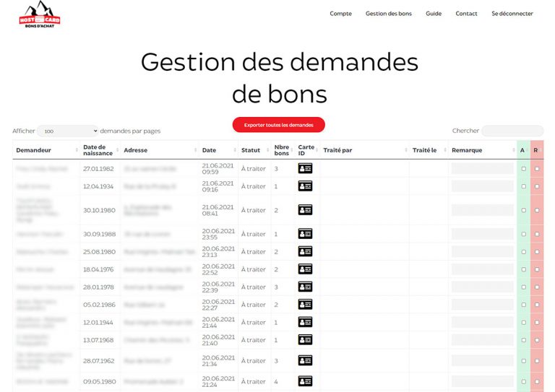This screenshot has height=392, width=555.
Task: Sort table by Traité par column
Action: [364, 150]
